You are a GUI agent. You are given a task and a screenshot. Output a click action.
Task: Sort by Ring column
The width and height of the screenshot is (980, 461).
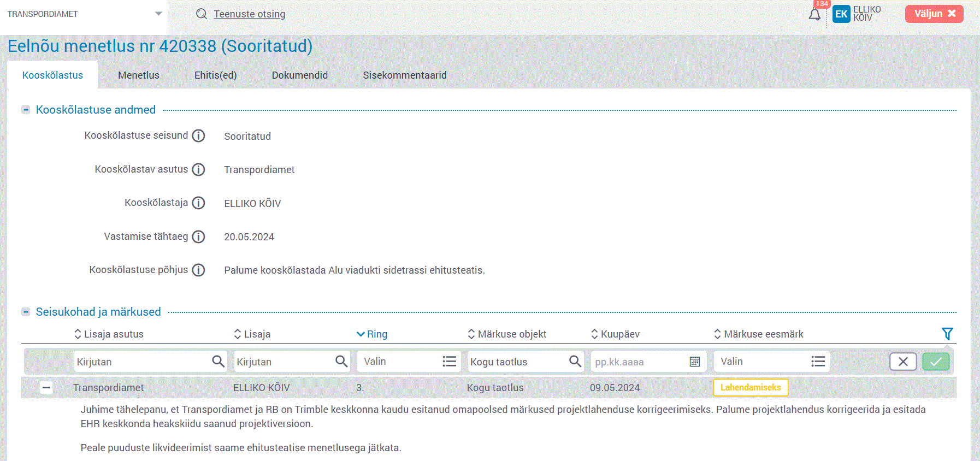tap(372, 334)
